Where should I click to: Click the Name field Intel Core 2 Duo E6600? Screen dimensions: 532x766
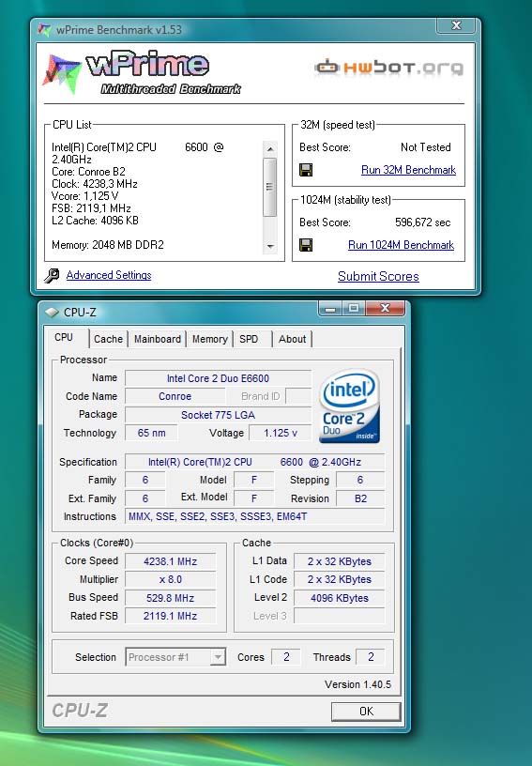pyautogui.click(x=219, y=378)
